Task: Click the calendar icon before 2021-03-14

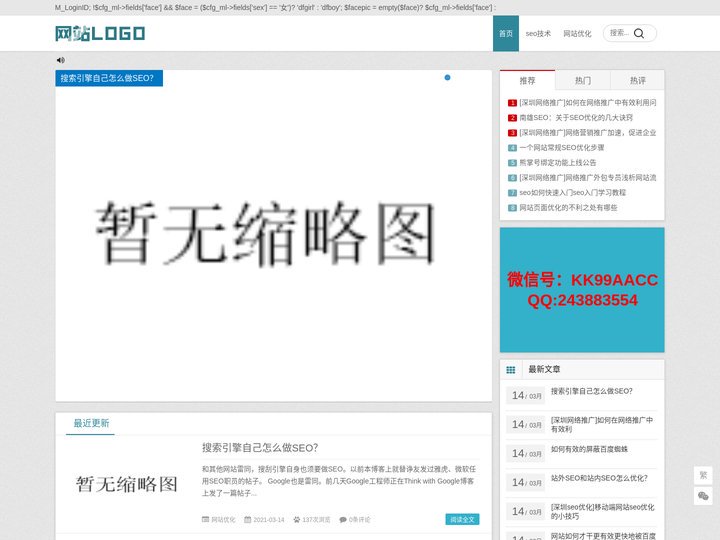Action: [x=248, y=519]
